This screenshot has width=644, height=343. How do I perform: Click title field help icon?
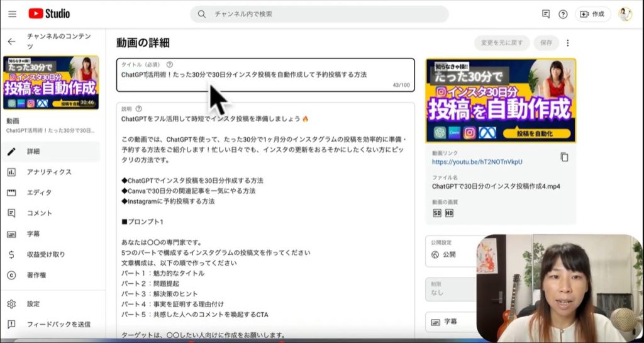[x=170, y=65]
